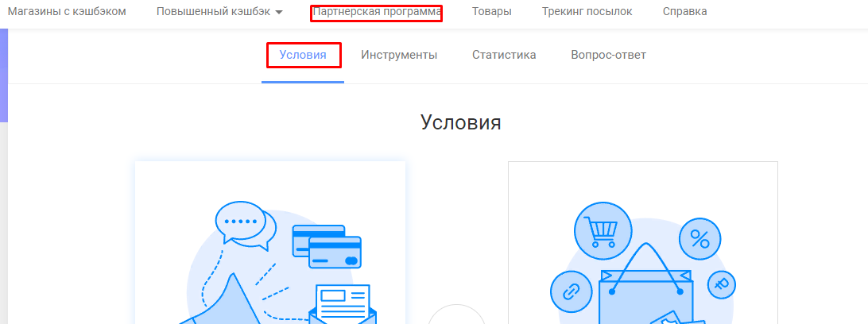Viewport: 868px width, 324px height.
Task: Click the speech bubble icon in left card
Action: (245, 223)
